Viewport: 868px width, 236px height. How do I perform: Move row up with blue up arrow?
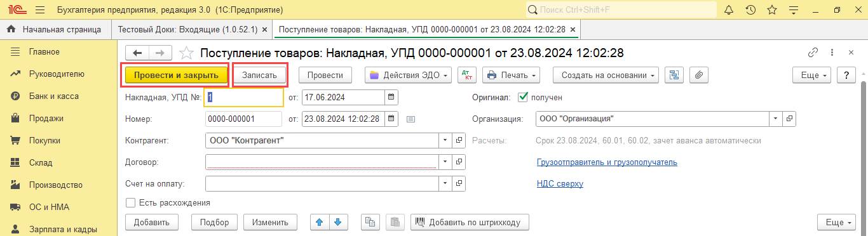(320, 222)
